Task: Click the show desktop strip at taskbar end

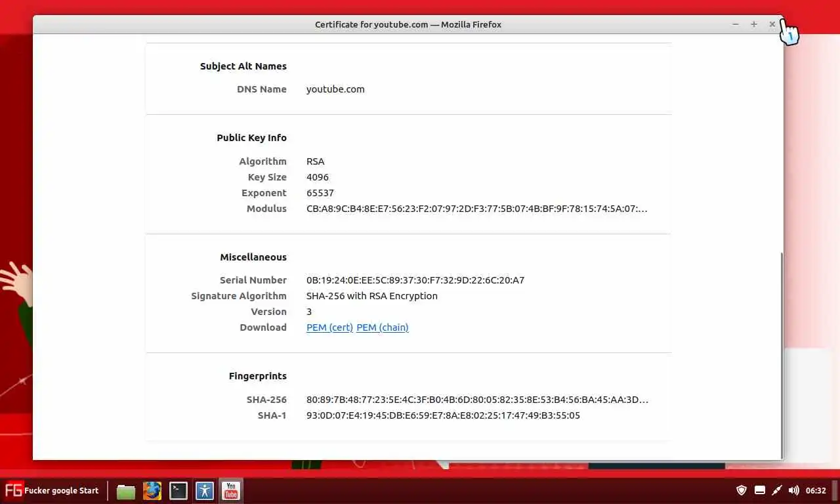Action: click(835, 490)
